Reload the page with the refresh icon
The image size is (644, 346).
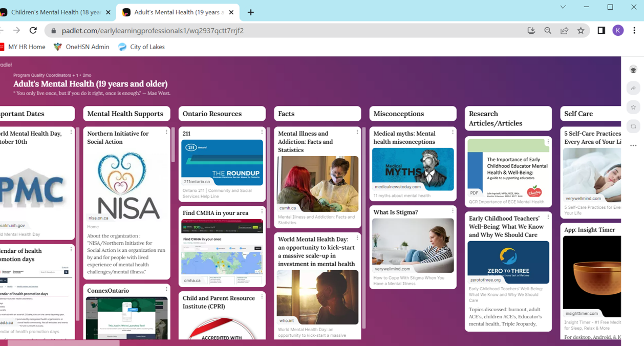(33, 31)
